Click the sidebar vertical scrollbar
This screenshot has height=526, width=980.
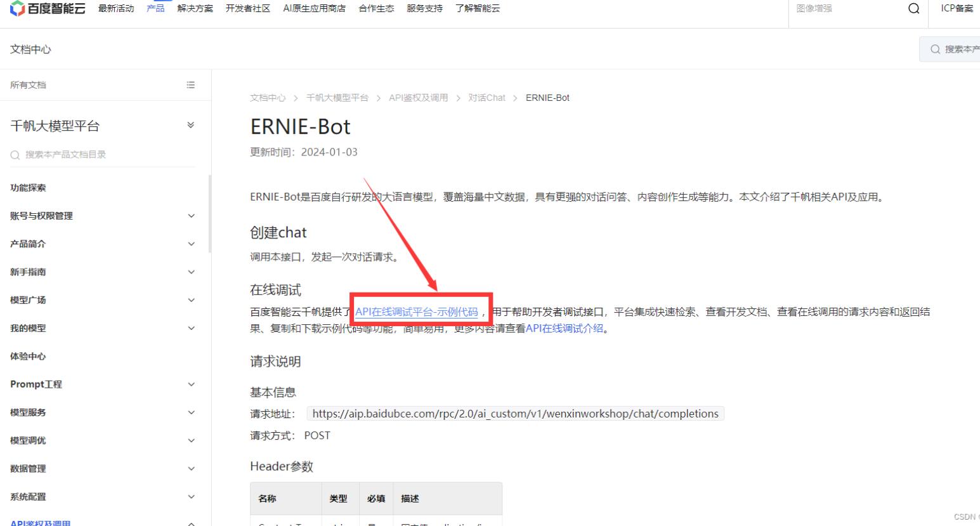(x=210, y=214)
